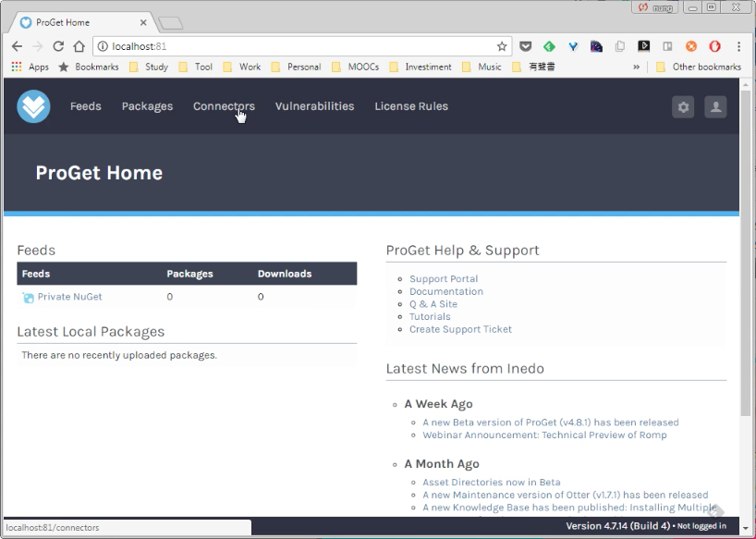Click Create Support Ticket link
This screenshot has width=756, height=539.
460,329
